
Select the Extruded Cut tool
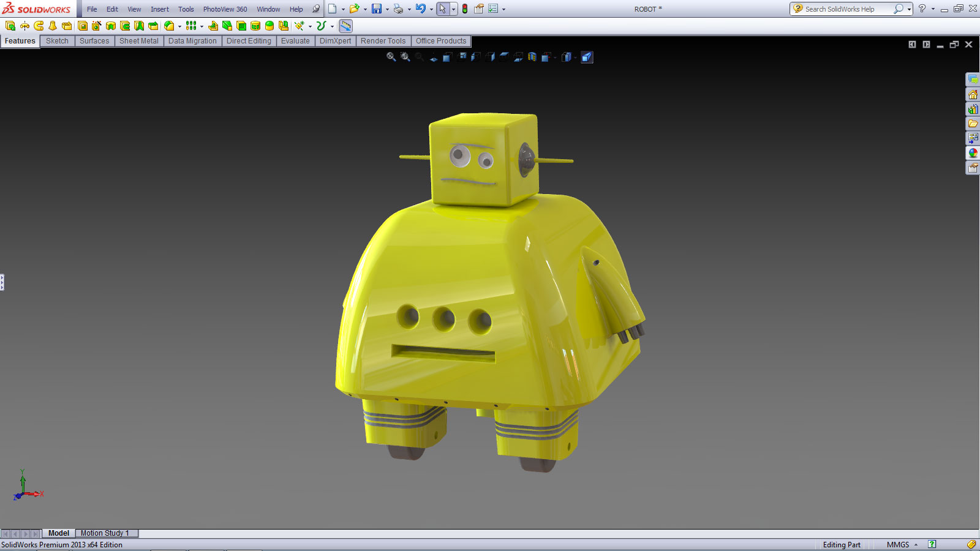tap(83, 26)
